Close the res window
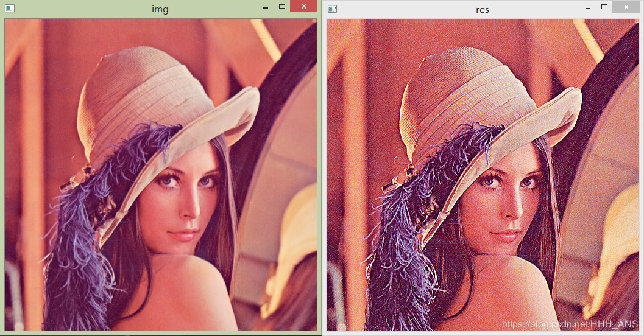The image size is (644, 336). click(x=626, y=7)
